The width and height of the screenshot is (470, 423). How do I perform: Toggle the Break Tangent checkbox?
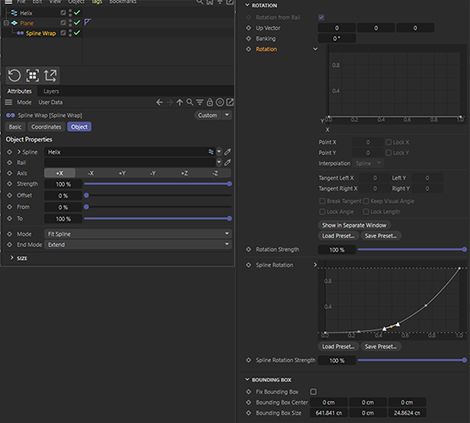tap(322, 201)
